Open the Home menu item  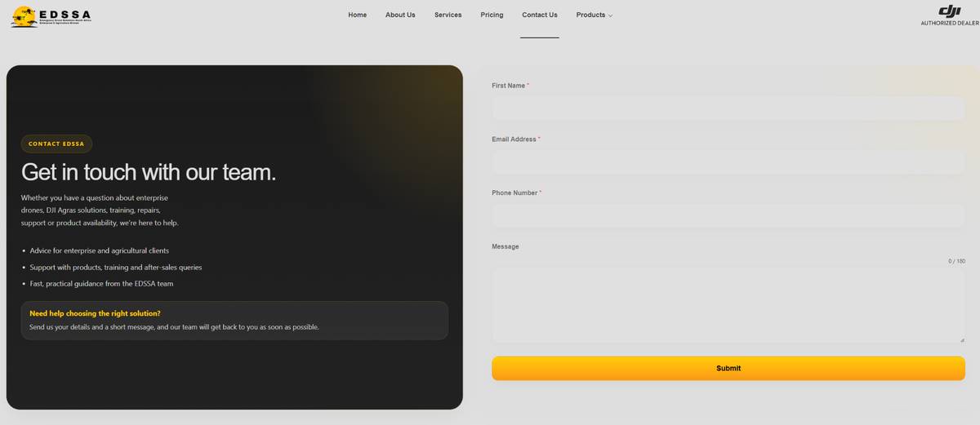pos(358,15)
